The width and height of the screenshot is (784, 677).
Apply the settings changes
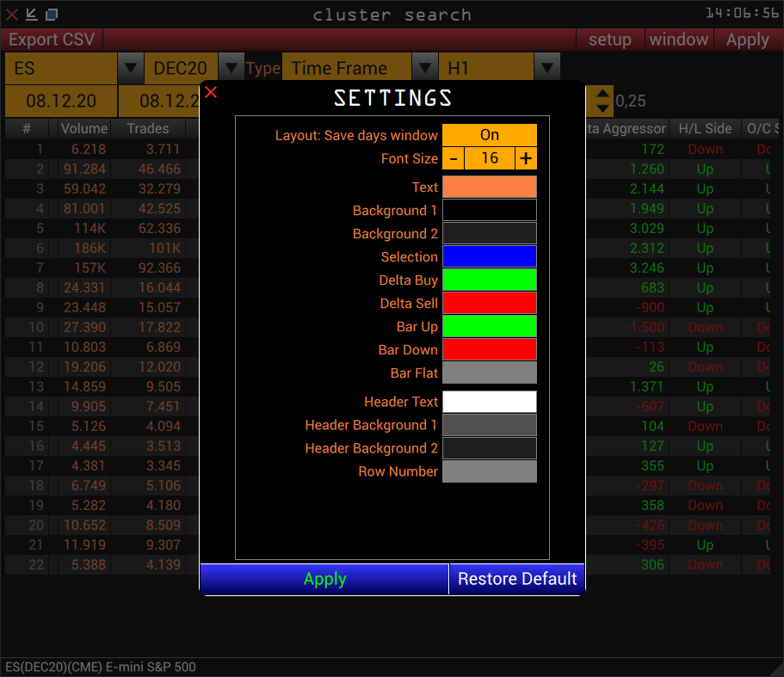[x=324, y=578]
